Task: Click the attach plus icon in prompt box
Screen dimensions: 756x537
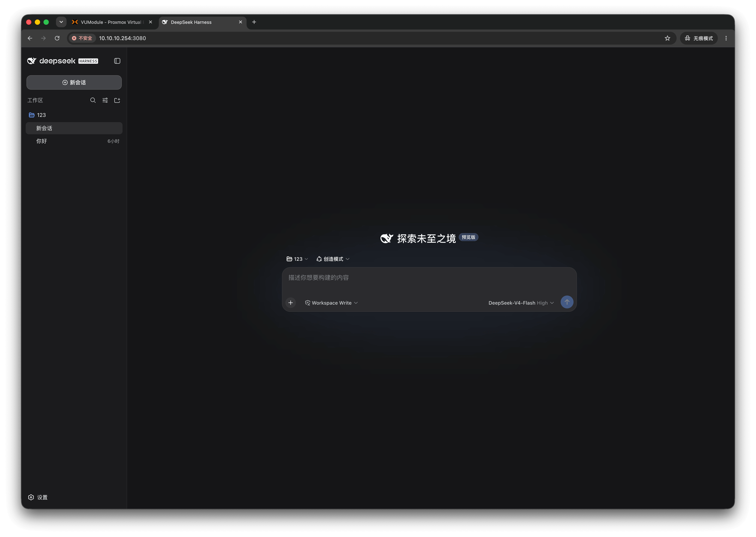Action: coord(290,303)
